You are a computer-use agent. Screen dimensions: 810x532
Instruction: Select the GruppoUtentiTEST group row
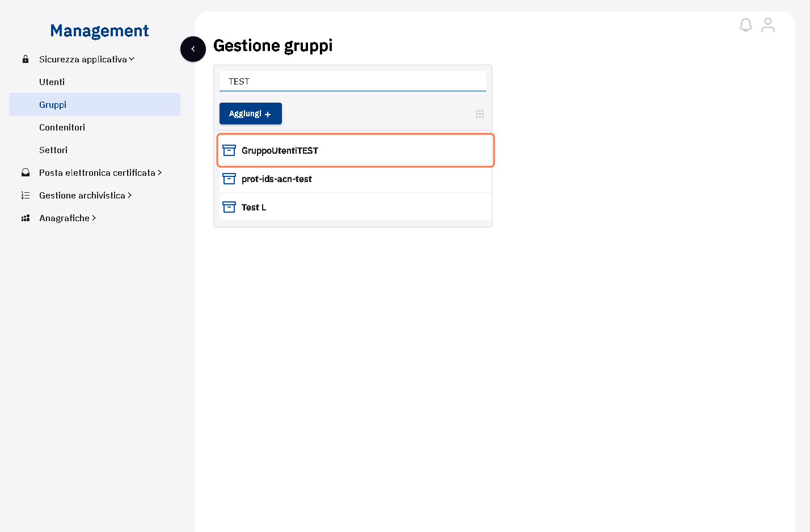(356, 150)
